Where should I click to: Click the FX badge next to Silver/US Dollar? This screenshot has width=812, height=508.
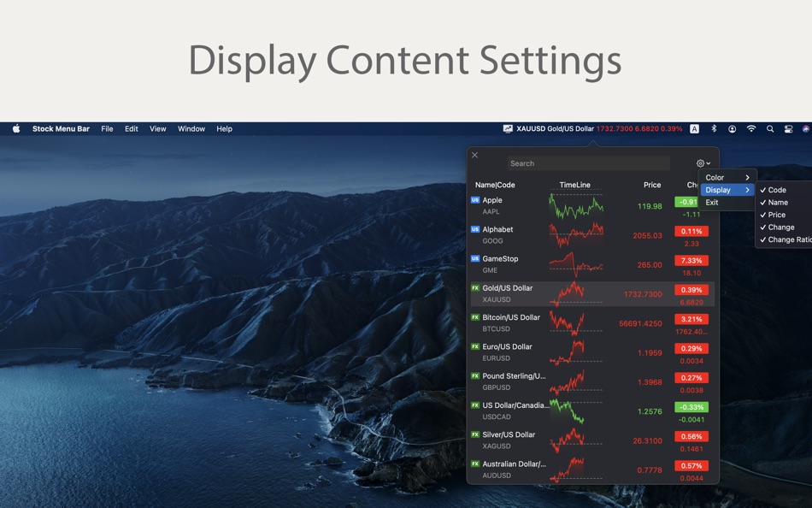coord(475,434)
